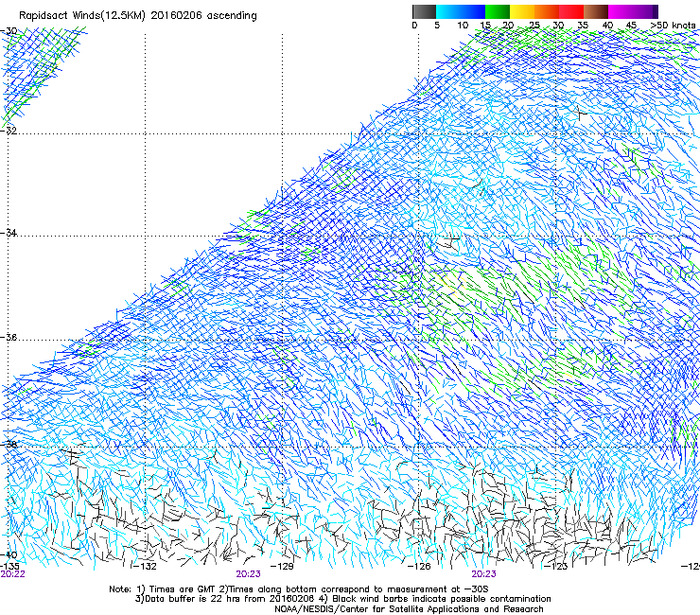Select the yellow 20–25 knots legend segment

pos(522,11)
